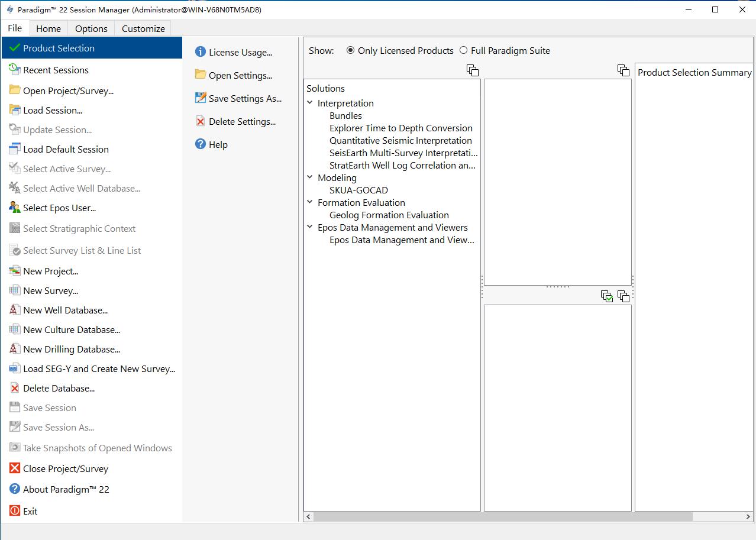
Task: Select Geolog Formation Evaluation item
Action: pyautogui.click(x=389, y=215)
